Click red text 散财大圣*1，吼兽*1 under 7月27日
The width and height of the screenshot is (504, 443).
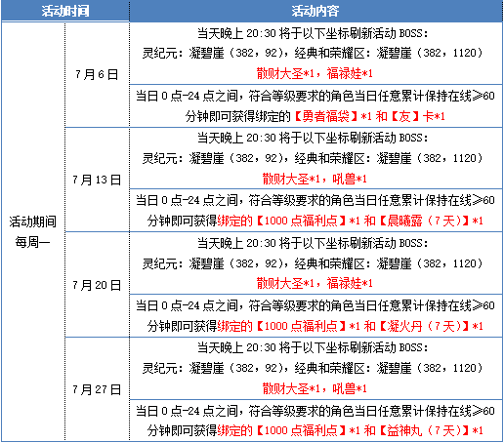tap(315, 388)
